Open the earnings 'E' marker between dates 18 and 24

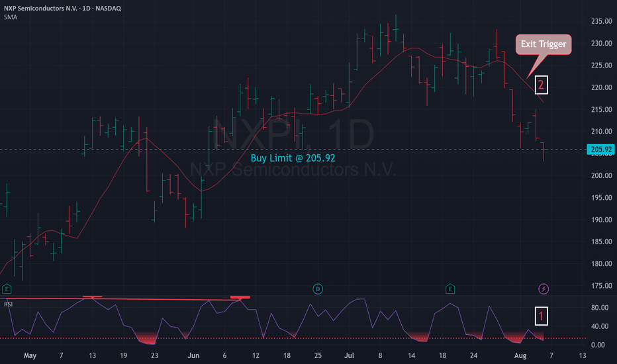pos(450,289)
